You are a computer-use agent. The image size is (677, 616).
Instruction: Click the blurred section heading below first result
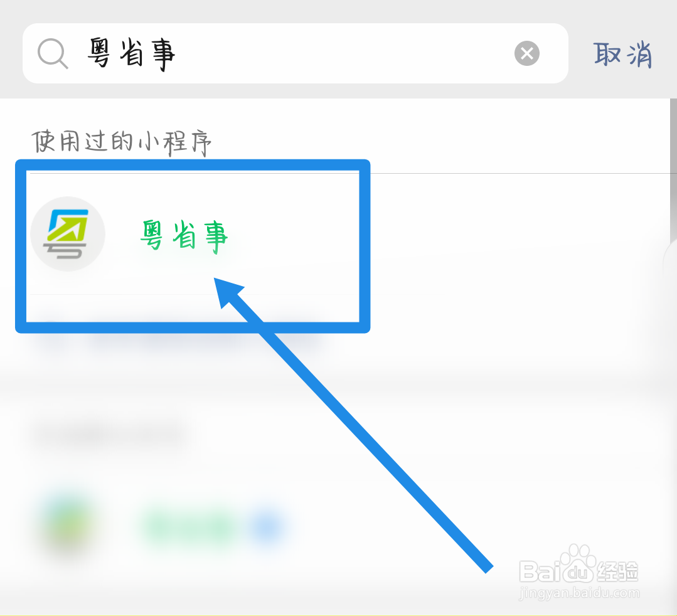pyautogui.click(x=106, y=434)
